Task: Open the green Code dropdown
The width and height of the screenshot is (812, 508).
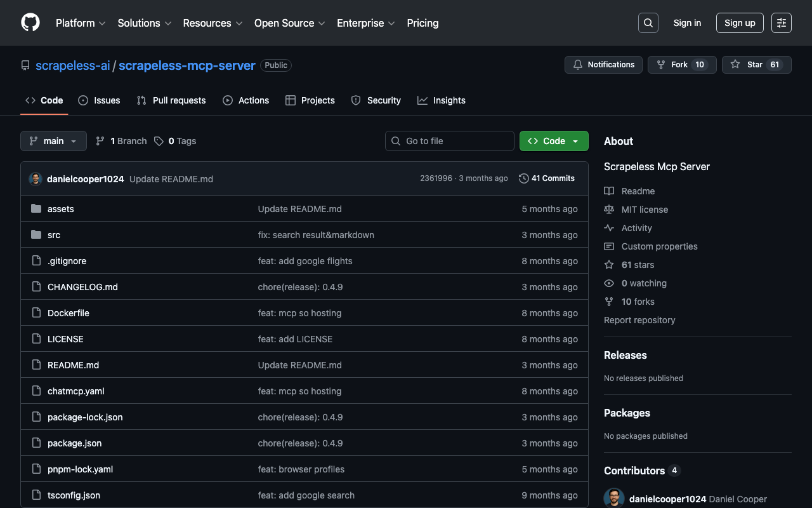Action: (x=553, y=141)
